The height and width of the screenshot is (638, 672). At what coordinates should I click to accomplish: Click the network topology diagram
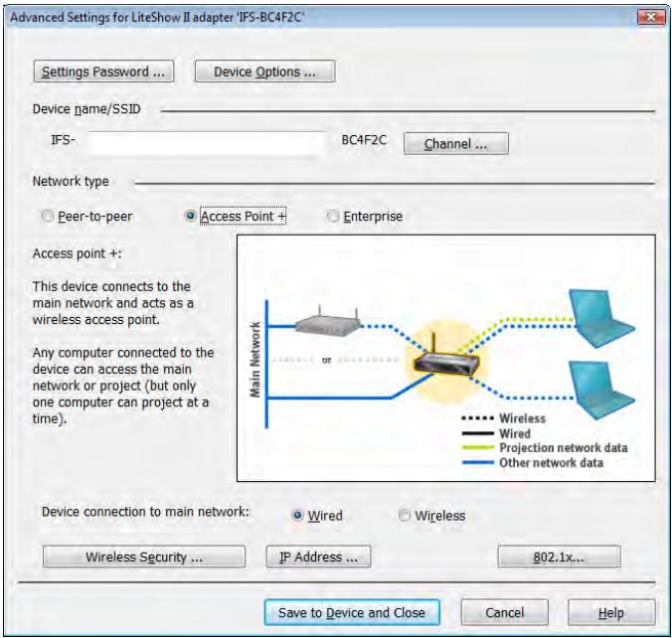[446, 358]
